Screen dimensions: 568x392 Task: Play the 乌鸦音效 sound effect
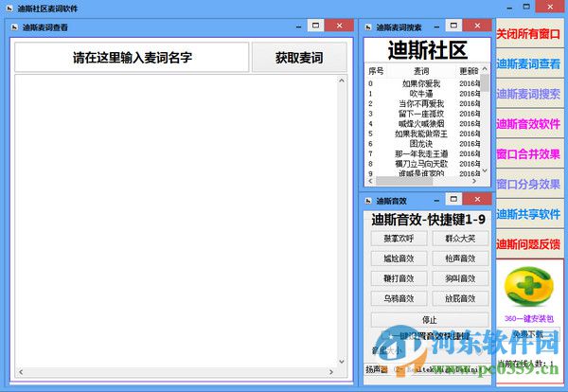click(399, 298)
